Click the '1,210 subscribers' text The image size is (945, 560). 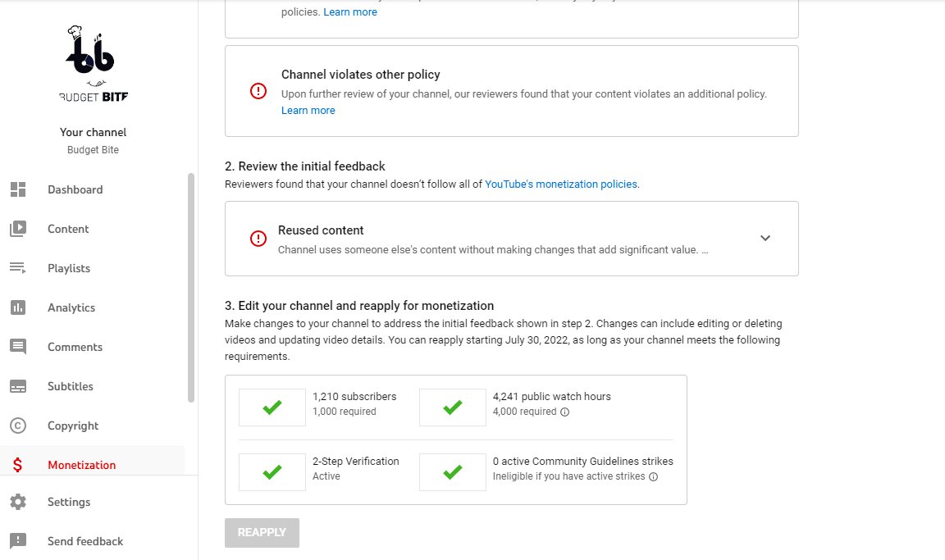(x=354, y=396)
